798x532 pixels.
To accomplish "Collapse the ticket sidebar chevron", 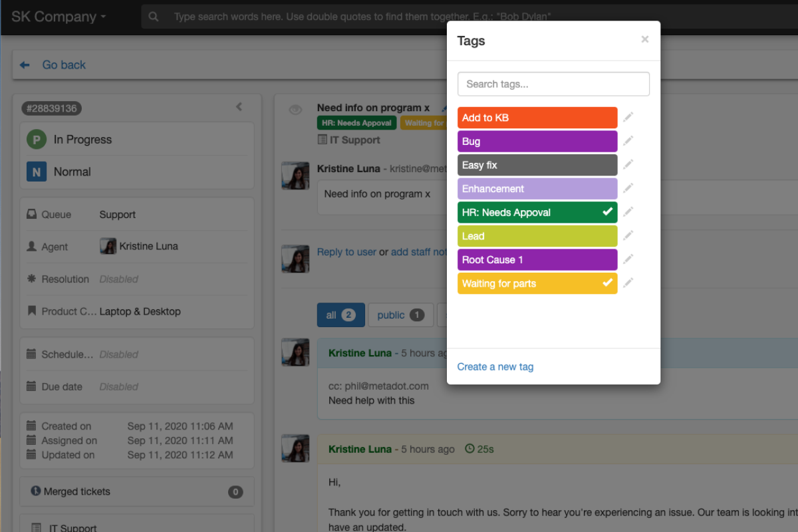I will [239, 107].
